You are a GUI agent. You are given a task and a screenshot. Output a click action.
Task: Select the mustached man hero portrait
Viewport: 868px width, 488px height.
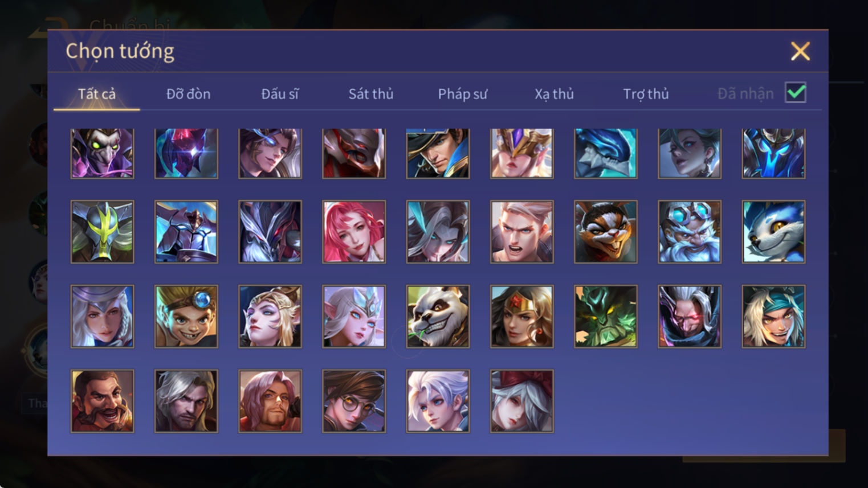[103, 401]
